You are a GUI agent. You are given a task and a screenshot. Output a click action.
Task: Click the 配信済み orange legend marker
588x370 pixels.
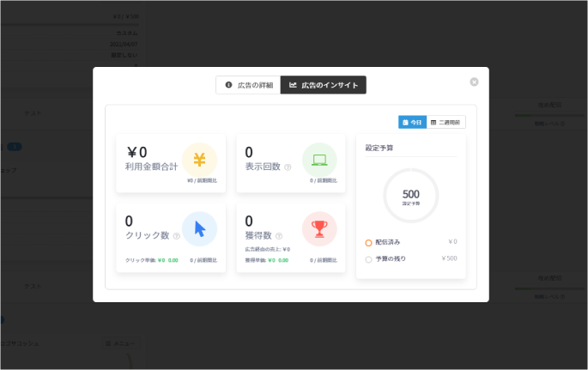(x=368, y=243)
